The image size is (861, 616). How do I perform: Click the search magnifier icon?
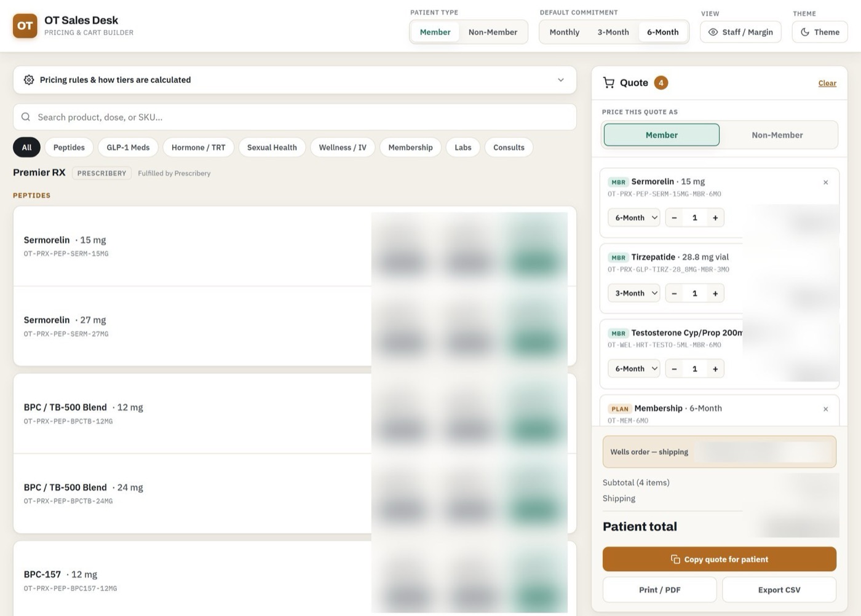26,117
